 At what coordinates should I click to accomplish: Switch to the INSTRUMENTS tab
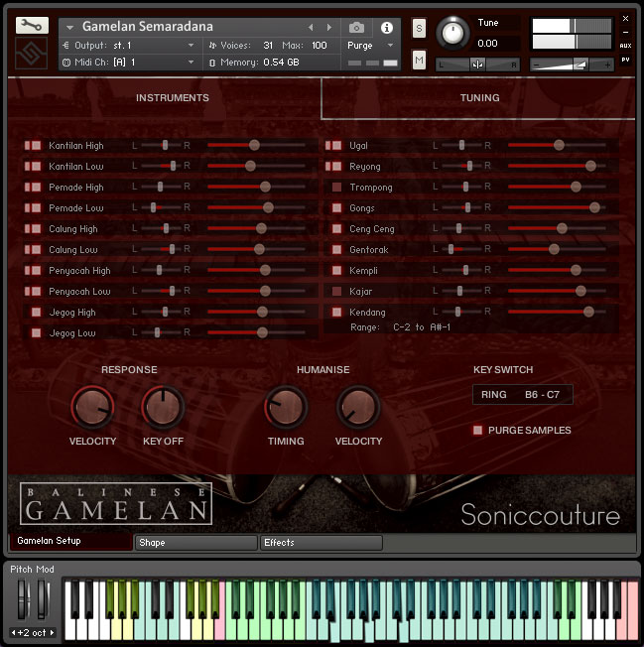click(173, 98)
